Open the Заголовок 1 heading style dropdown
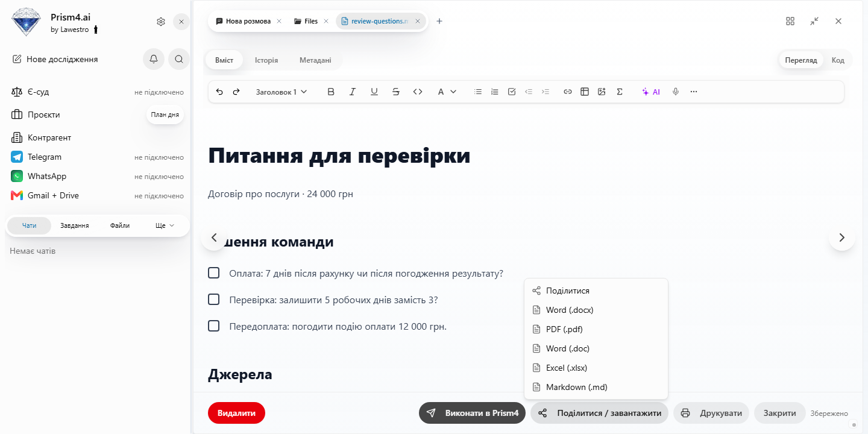 [x=281, y=92]
